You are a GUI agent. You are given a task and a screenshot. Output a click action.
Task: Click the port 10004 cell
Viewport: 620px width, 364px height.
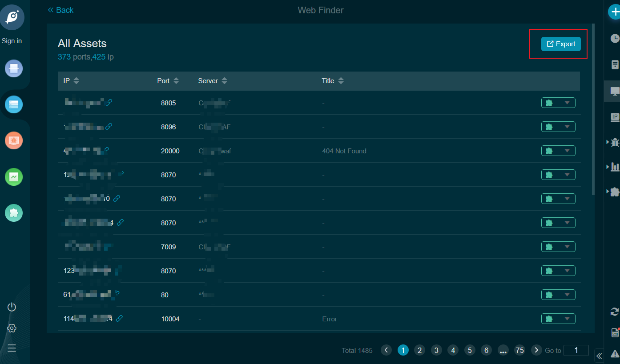(170, 319)
